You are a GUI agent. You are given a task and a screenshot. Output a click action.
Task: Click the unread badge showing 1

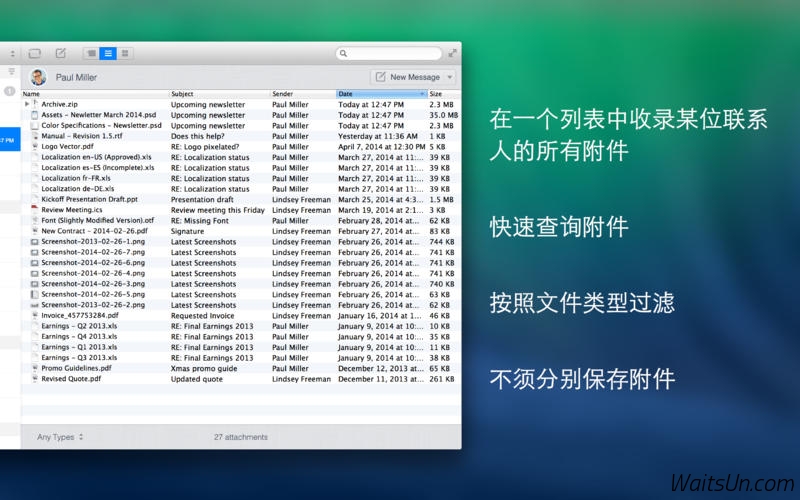[x=9, y=91]
